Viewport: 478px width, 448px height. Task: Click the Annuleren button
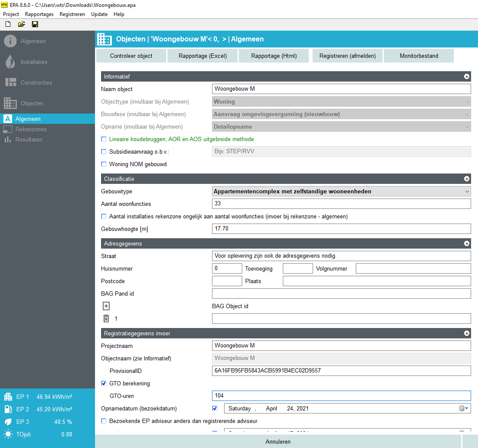pyautogui.click(x=278, y=442)
